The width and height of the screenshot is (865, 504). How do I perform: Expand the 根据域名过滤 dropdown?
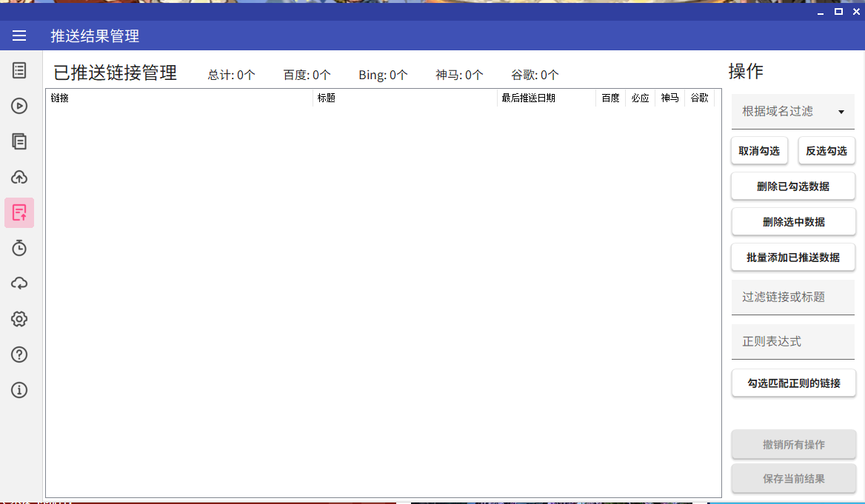pos(792,112)
